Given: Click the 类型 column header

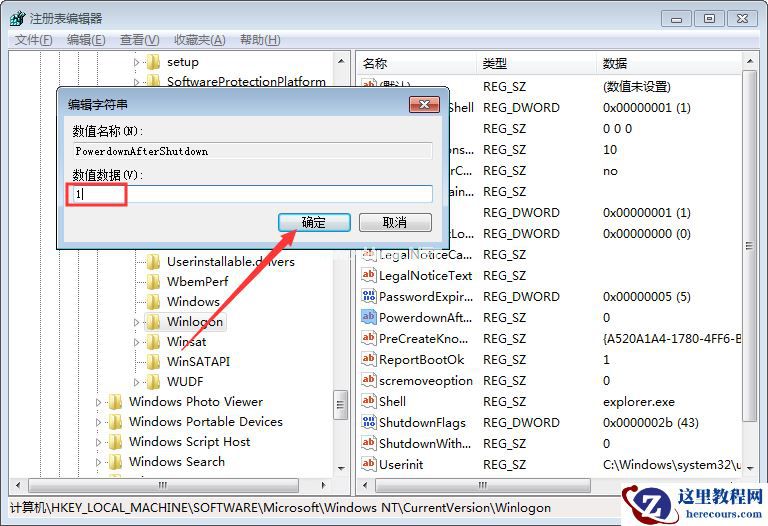Looking at the screenshot, I should pos(536,63).
